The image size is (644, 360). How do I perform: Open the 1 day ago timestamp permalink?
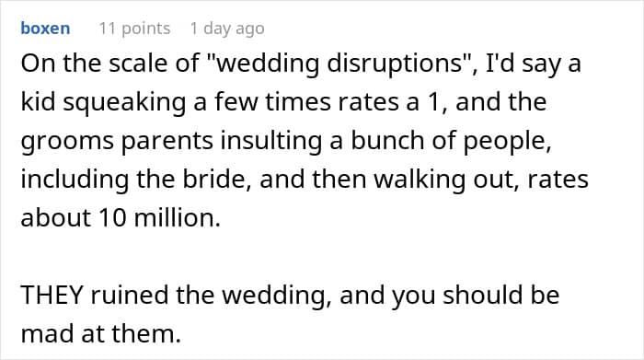click(227, 29)
